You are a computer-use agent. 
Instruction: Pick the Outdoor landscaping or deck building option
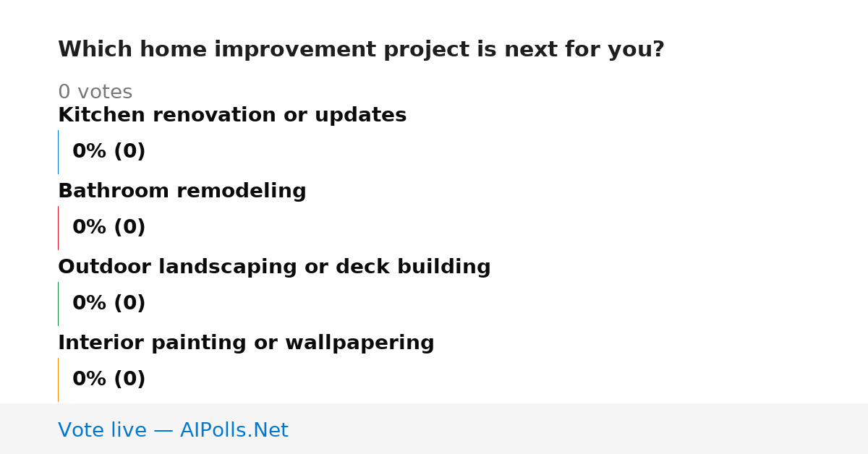[274, 267]
